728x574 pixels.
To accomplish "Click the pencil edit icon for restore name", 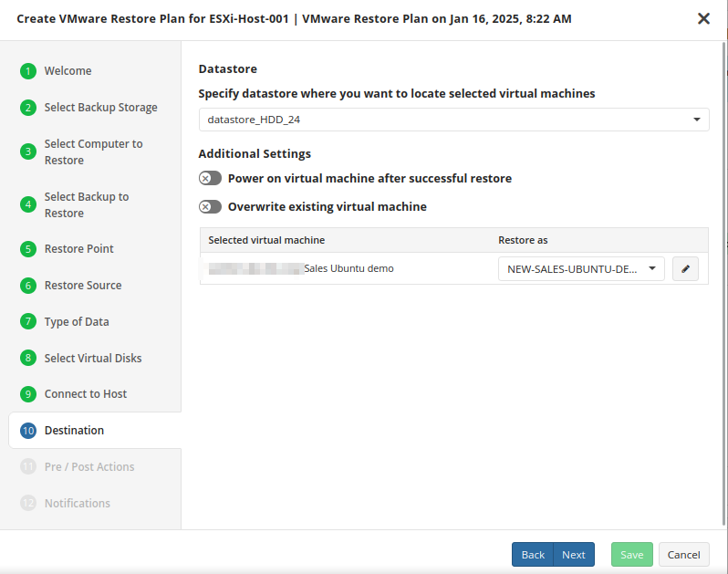I will point(685,269).
